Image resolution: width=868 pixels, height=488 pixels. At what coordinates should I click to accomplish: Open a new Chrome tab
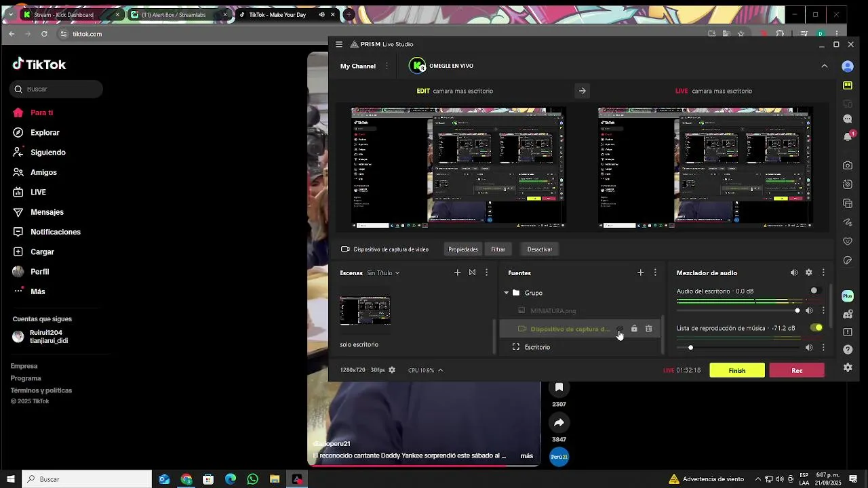coord(349,14)
